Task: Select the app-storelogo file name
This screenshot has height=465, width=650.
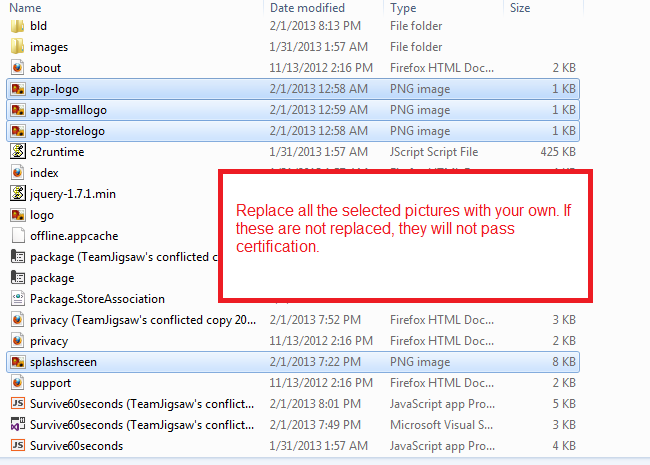Action: point(67,130)
